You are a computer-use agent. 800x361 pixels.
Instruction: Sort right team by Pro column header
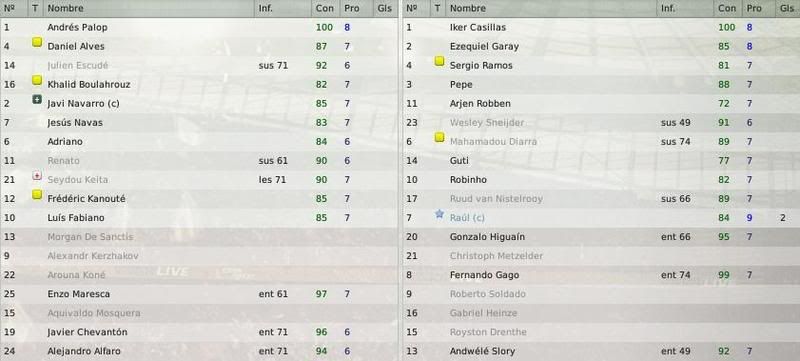pos(754,8)
